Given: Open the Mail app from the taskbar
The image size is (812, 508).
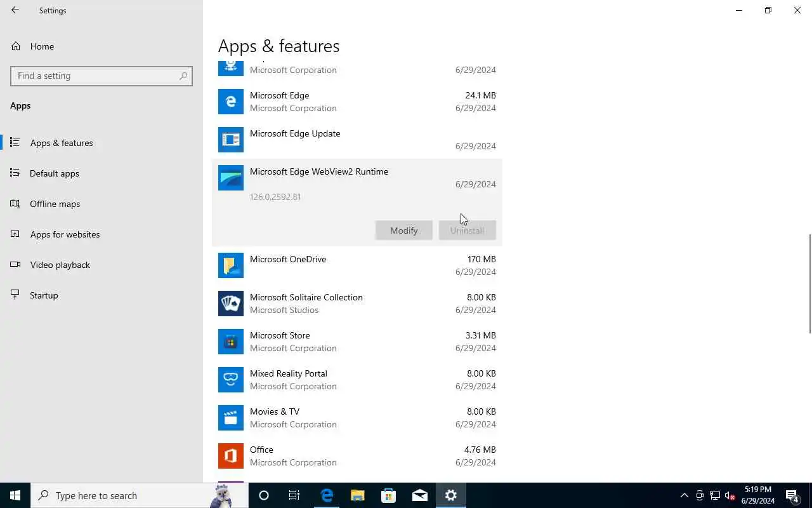Looking at the screenshot, I should coord(419,495).
